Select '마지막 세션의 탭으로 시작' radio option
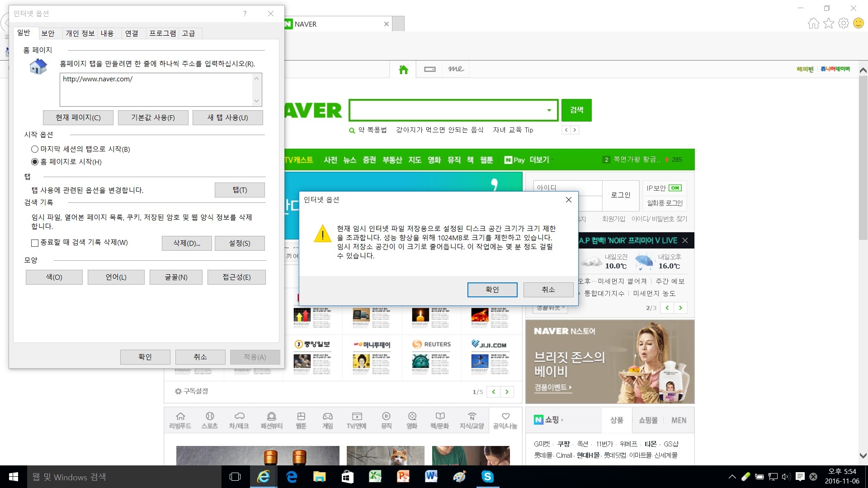Image resolution: width=868 pixels, height=488 pixels. coord(35,149)
